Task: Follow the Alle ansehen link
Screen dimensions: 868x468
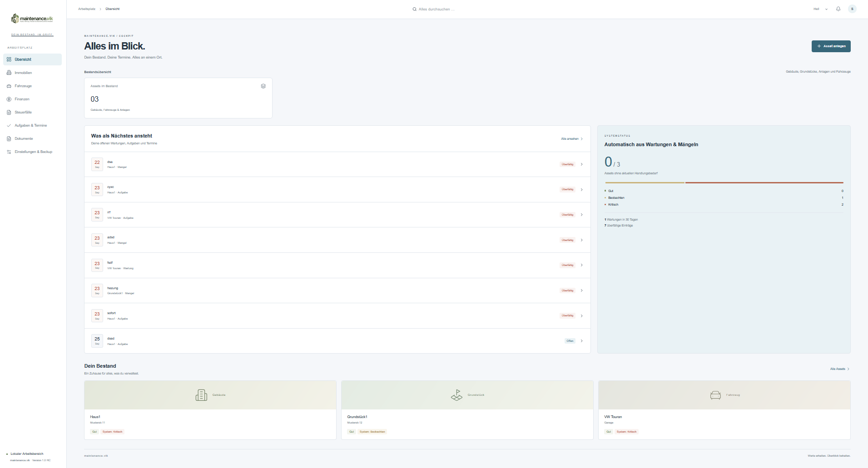Action: click(x=572, y=139)
